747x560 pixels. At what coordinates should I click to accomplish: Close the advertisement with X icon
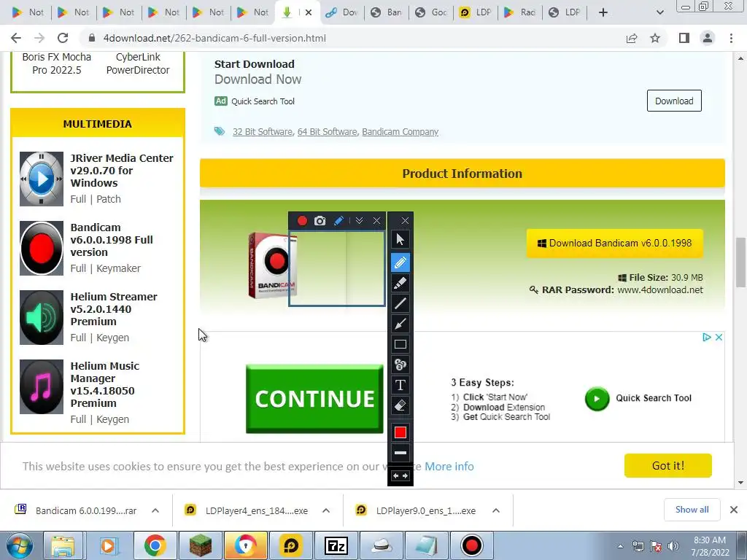pos(719,337)
